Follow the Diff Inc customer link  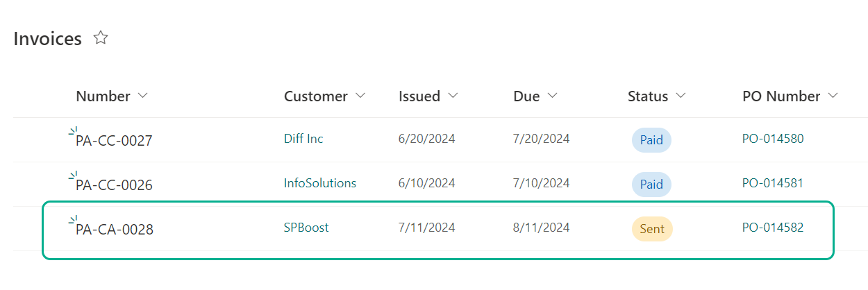tap(303, 139)
